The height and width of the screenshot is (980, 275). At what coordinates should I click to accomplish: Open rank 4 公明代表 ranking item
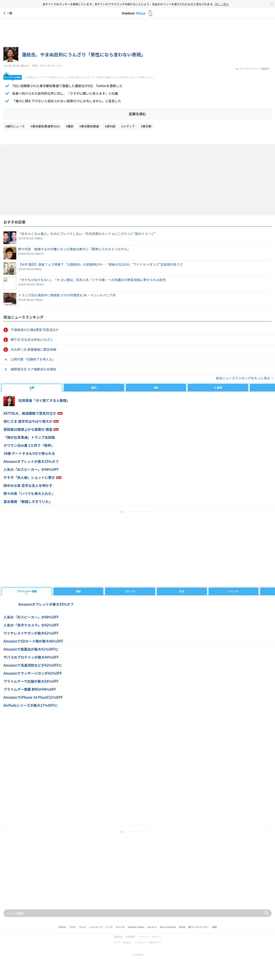click(x=33, y=359)
